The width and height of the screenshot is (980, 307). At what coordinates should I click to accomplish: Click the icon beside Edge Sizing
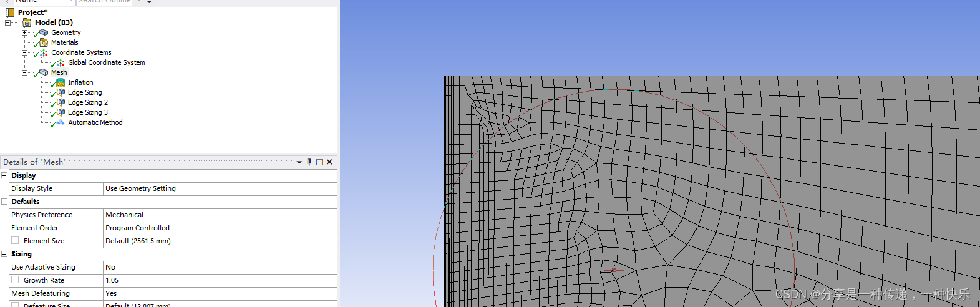[x=61, y=92]
